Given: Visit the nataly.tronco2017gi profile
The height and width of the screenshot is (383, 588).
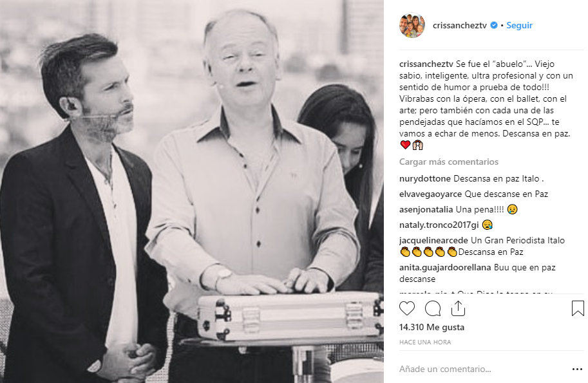Looking at the screenshot, I should point(439,225).
